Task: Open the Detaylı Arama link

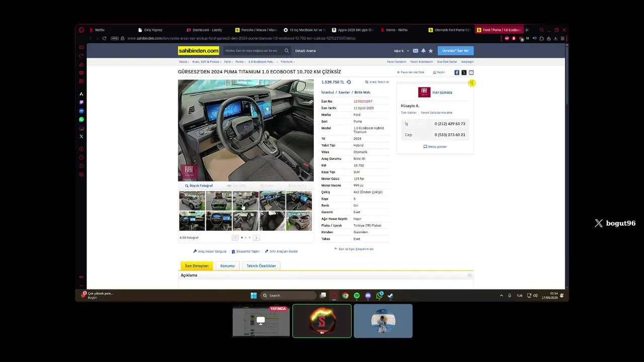Action: coord(305,51)
